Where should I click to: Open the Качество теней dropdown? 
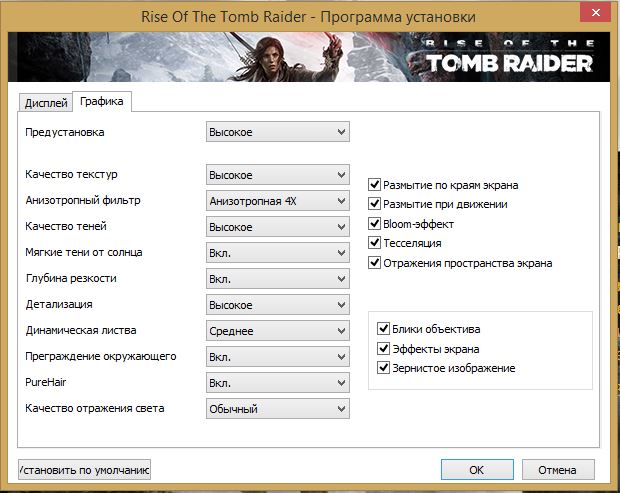click(x=278, y=227)
